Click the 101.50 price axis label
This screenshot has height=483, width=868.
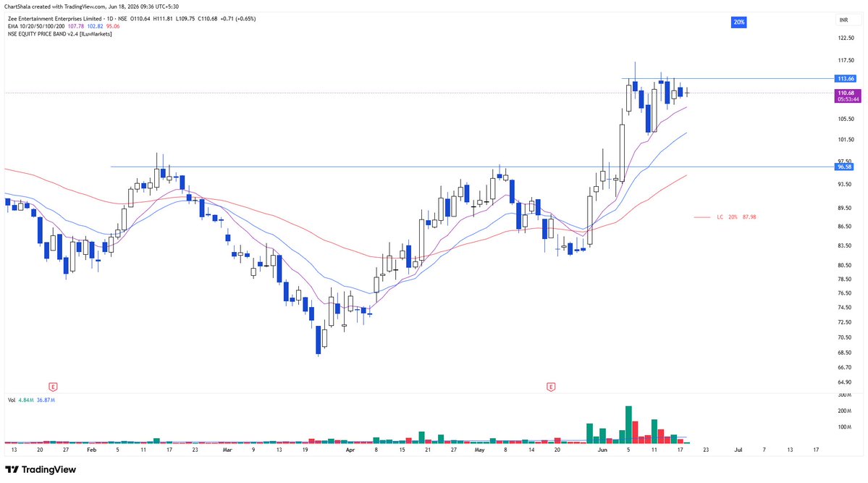[x=846, y=140]
